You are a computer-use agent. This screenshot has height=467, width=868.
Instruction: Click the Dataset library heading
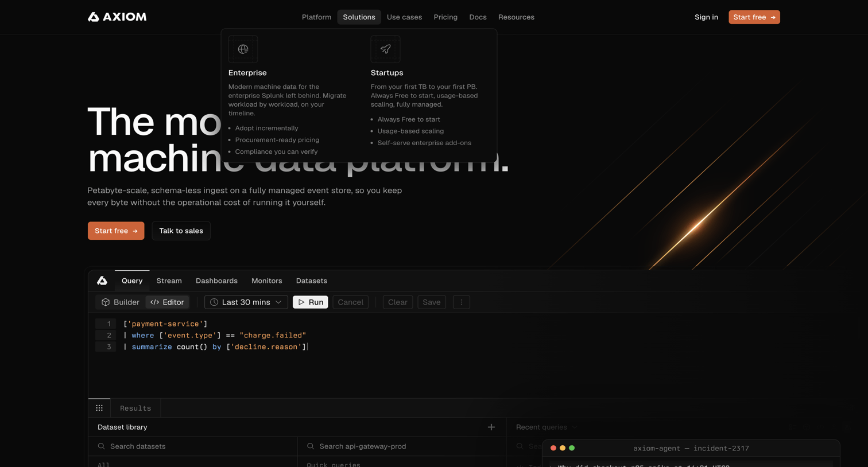(x=122, y=427)
